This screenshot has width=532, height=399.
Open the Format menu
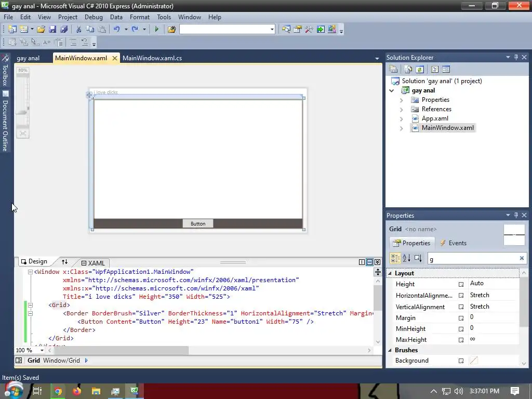pyautogui.click(x=139, y=17)
